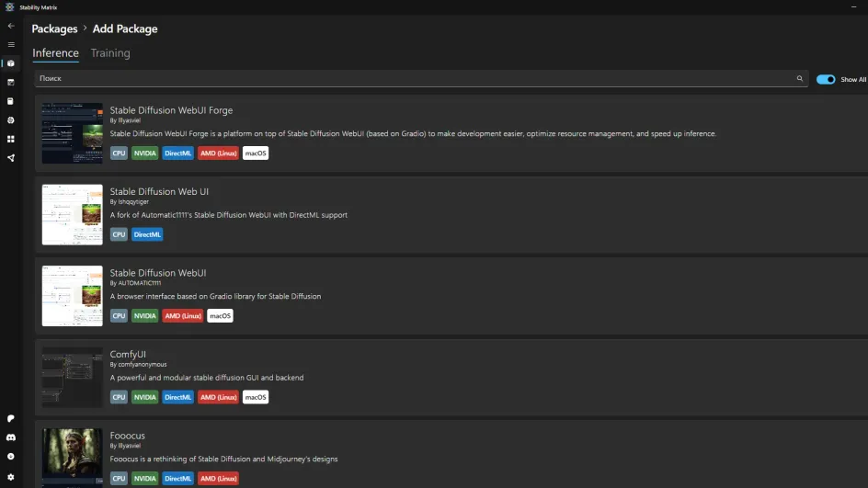Open the paper plane Workflows icon
The height and width of the screenshot is (488, 868).
coord(10,158)
